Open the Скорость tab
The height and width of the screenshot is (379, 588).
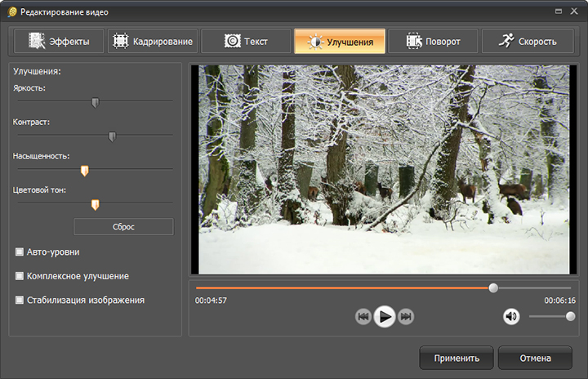527,42
